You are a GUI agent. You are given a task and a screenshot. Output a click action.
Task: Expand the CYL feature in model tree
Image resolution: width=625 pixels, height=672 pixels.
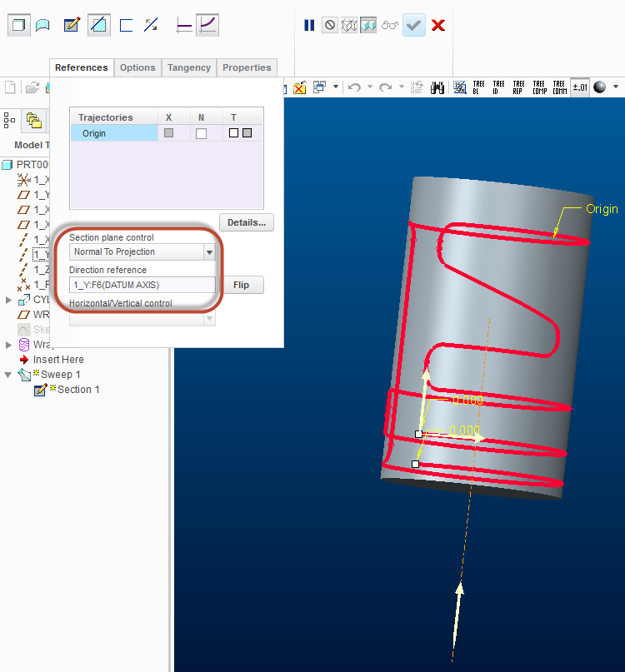coord(8,300)
